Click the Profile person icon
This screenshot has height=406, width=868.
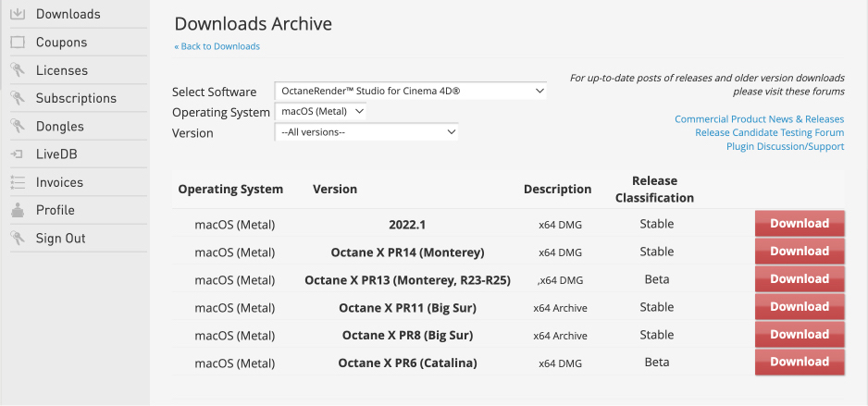[x=18, y=210]
